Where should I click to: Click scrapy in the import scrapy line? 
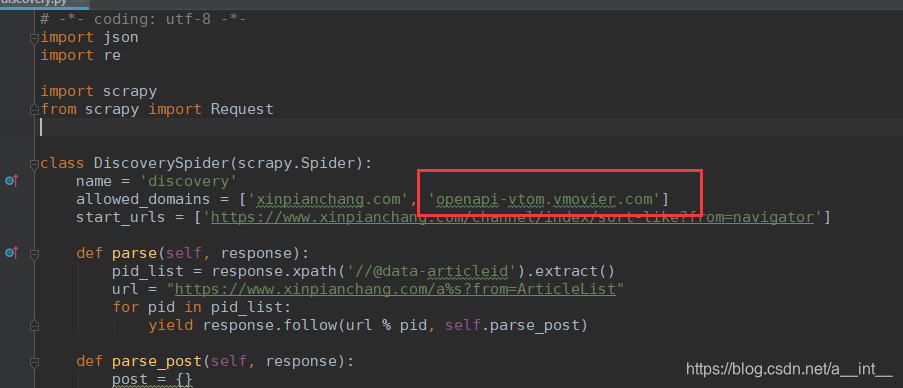(x=130, y=92)
